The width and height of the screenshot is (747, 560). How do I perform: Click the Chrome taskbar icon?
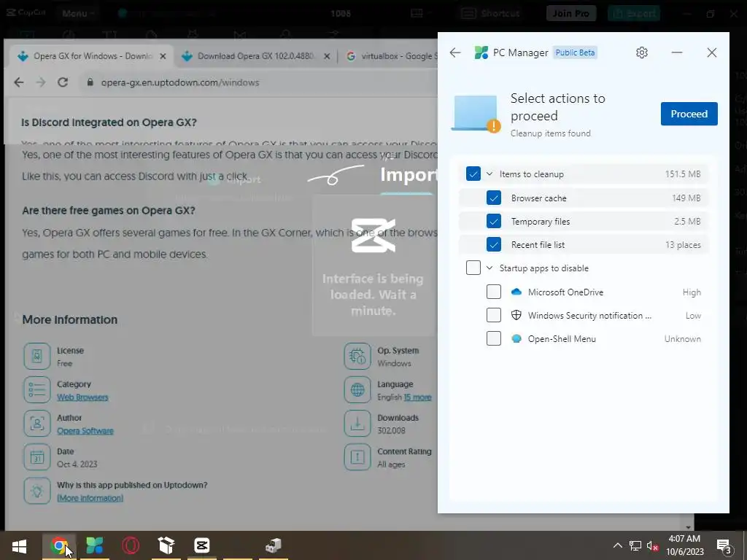click(59, 545)
